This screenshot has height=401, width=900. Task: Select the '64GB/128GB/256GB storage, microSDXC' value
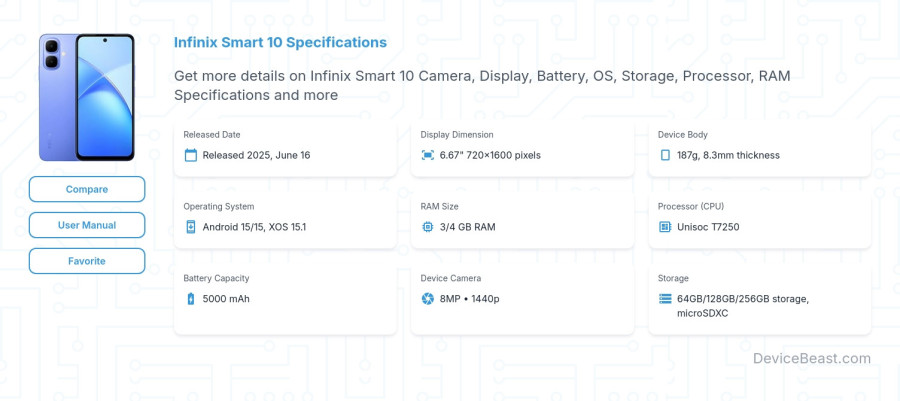pos(743,306)
